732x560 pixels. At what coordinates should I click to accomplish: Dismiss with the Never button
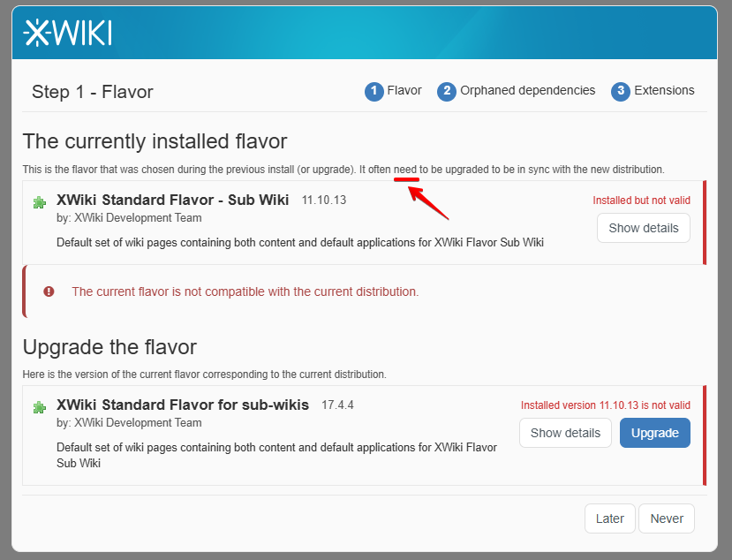pos(667,518)
